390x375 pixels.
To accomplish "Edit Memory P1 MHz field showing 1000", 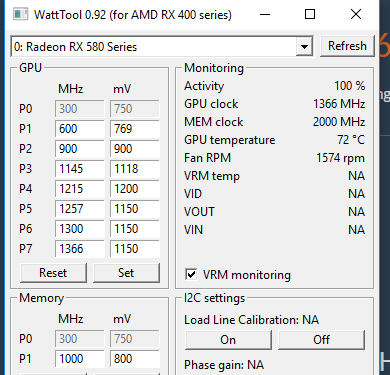I will coord(80,359).
